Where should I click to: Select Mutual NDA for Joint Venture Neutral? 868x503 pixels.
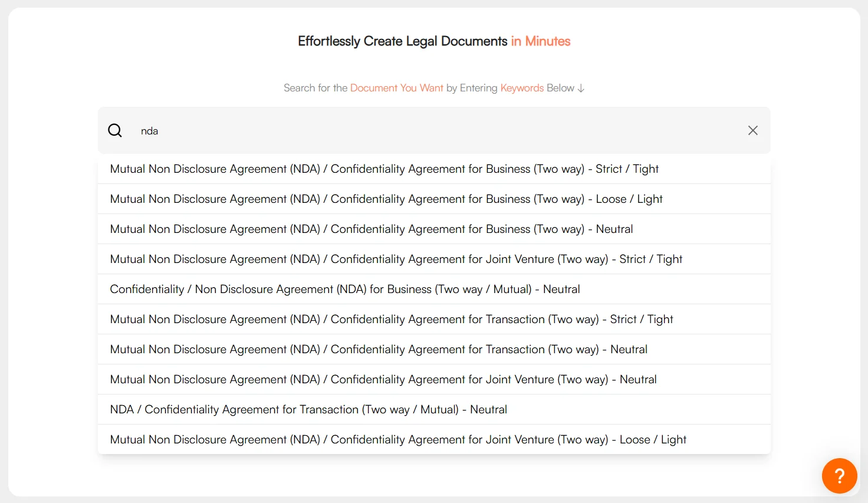(383, 380)
